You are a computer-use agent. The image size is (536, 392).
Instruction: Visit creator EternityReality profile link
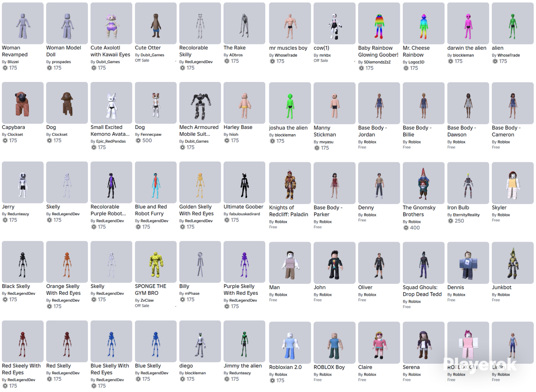pyautogui.click(x=466, y=215)
